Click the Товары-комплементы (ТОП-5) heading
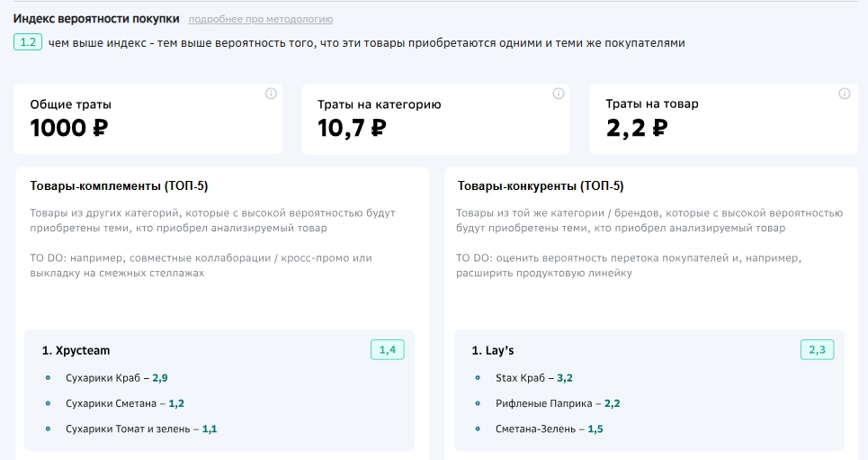The image size is (868, 460). tap(119, 186)
